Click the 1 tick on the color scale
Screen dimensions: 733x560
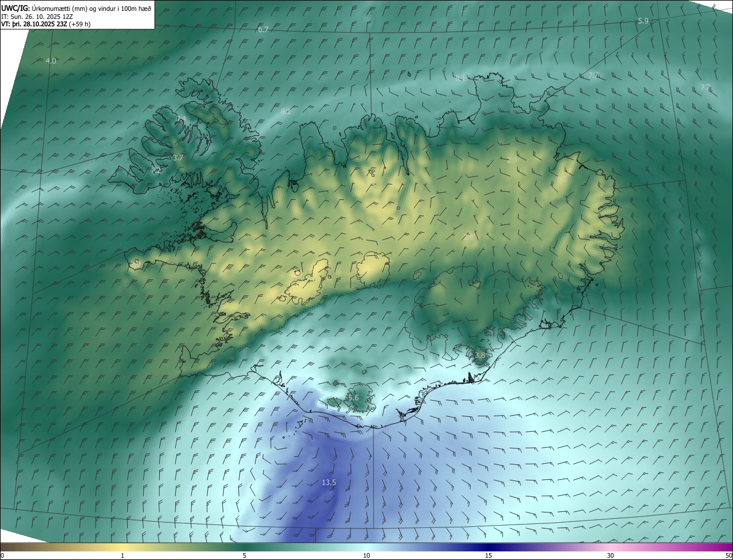click(123, 555)
